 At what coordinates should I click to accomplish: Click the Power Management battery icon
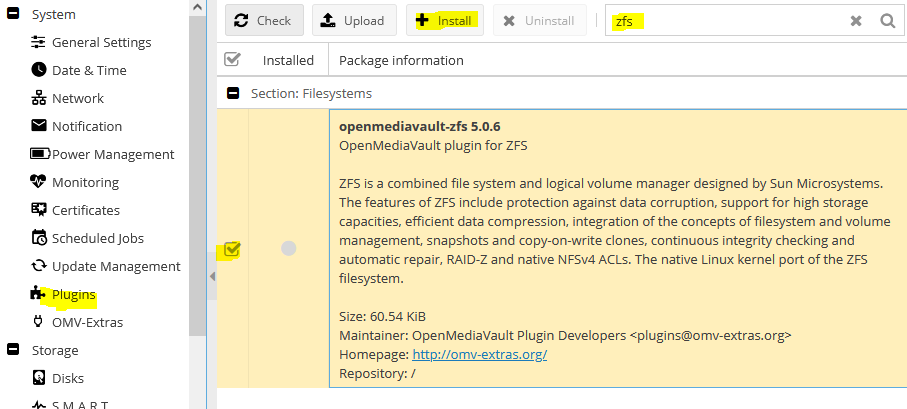(40, 154)
